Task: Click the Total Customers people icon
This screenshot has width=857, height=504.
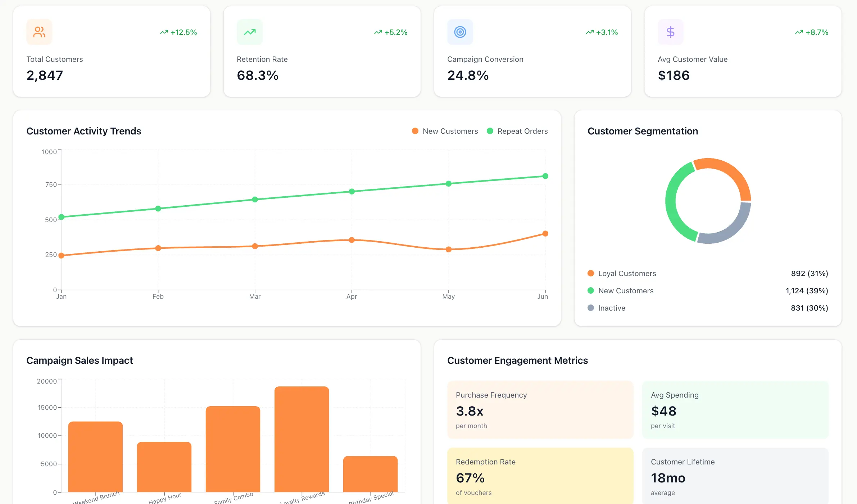Action: click(39, 32)
